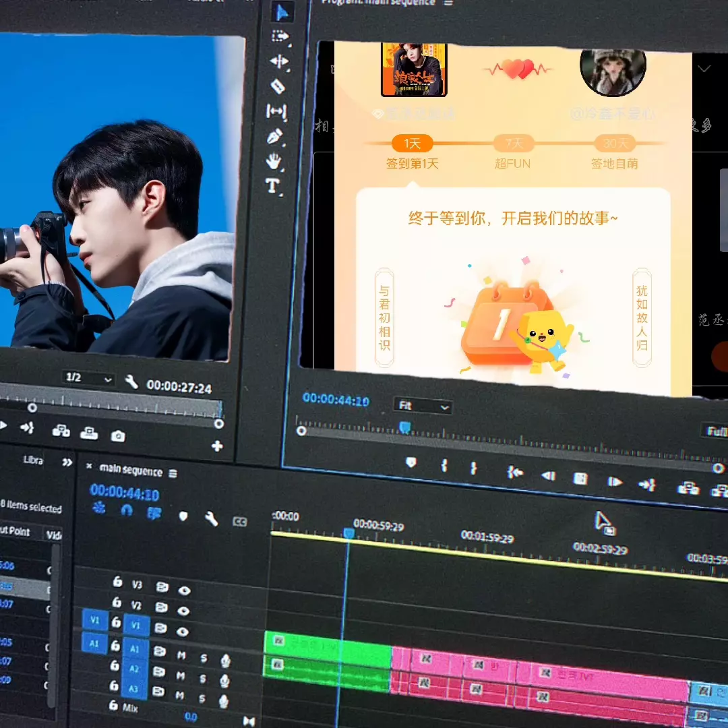Open the Fit zoom level dropdown
The image size is (728, 728).
pos(423,406)
